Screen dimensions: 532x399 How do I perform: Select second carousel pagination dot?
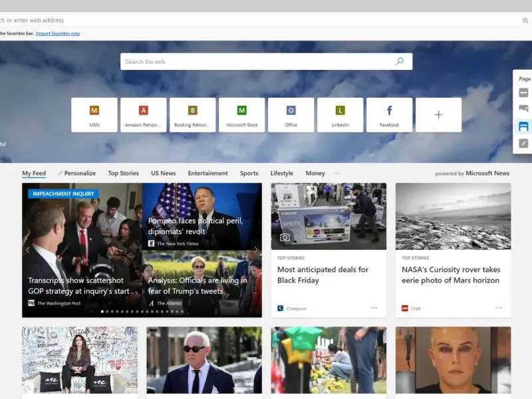107,311
